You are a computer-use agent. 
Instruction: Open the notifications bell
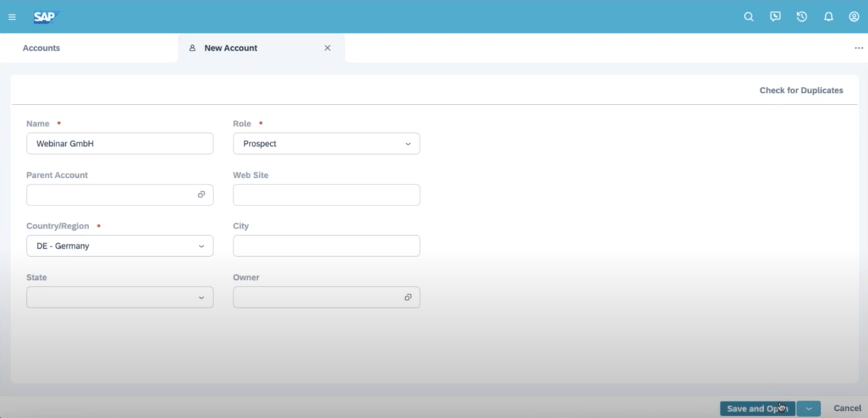click(828, 17)
